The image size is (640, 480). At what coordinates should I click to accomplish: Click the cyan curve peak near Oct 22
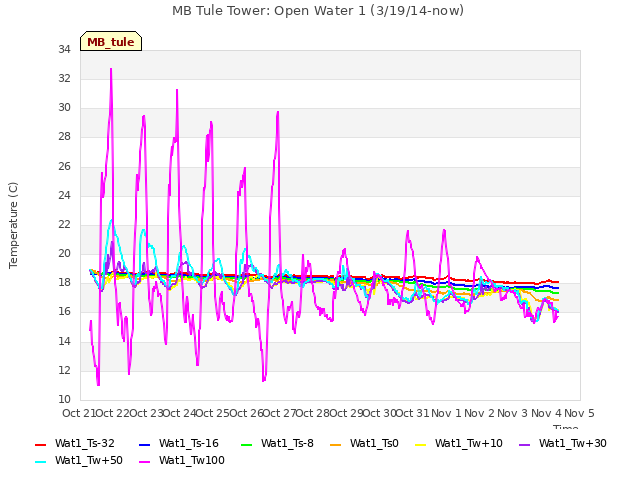pos(111,220)
